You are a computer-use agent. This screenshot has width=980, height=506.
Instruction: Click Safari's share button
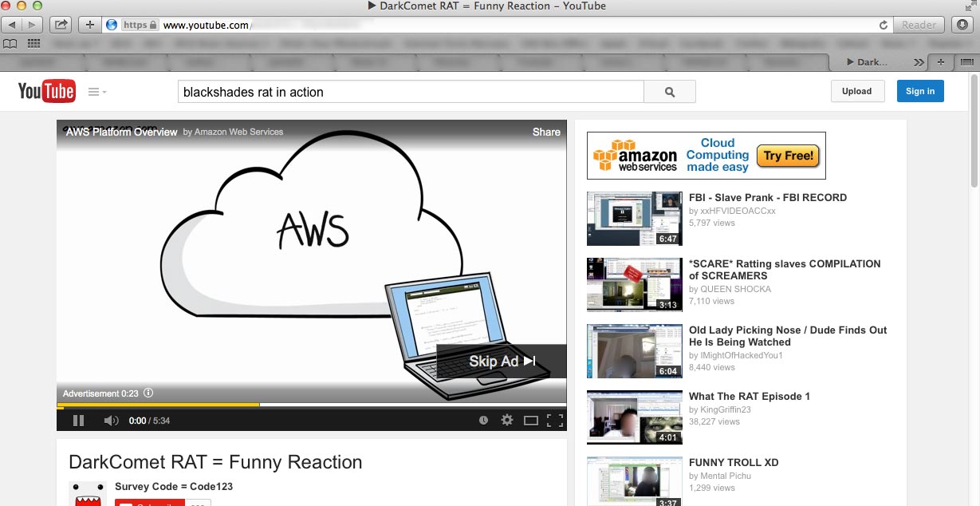[61, 25]
